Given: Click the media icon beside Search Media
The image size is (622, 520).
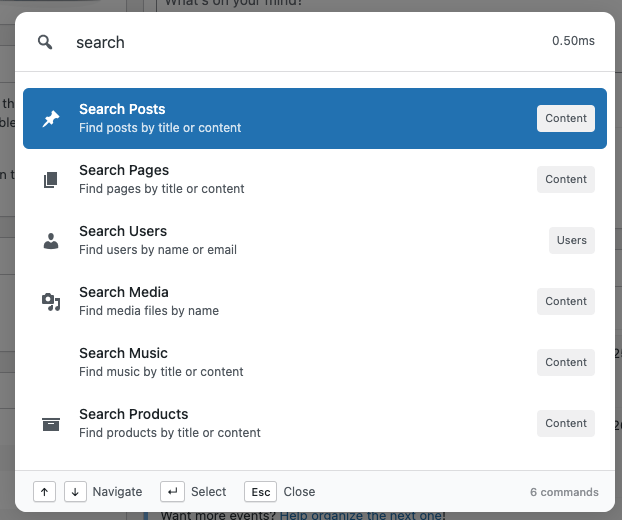Looking at the screenshot, I should point(51,302).
